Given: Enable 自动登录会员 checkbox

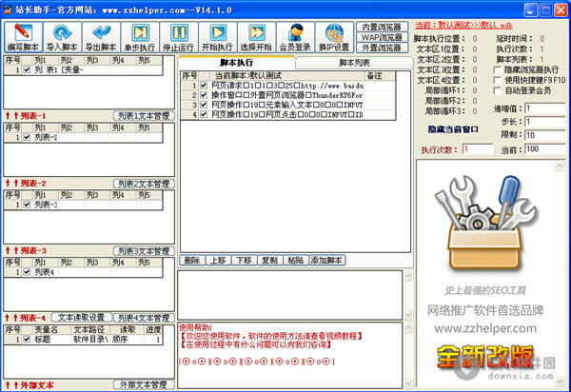Looking at the screenshot, I should [x=497, y=90].
